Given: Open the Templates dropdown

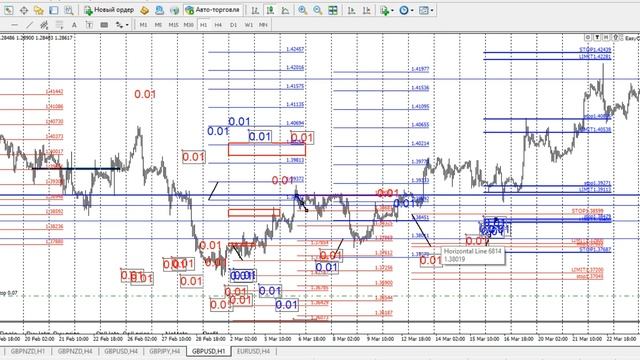Looking at the screenshot, I should (426, 10).
